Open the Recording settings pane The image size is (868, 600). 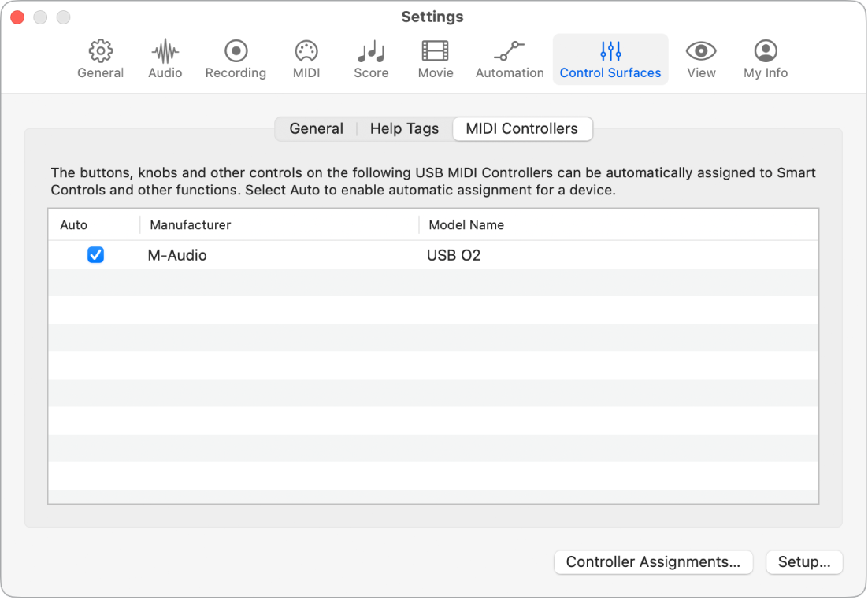click(x=236, y=58)
